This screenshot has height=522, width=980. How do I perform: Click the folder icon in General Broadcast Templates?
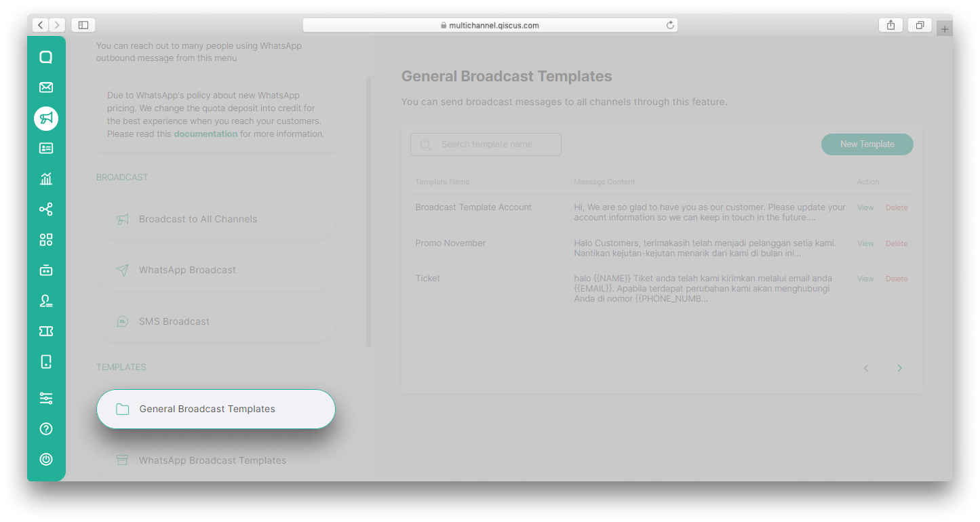coord(122,409)
